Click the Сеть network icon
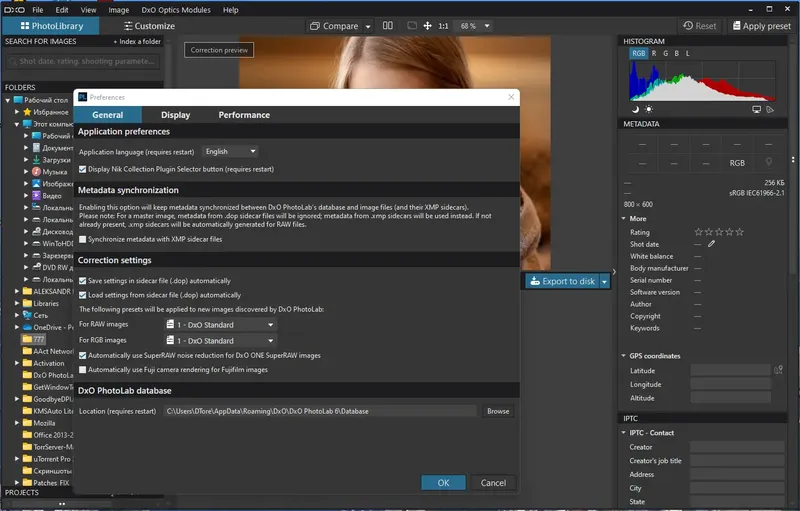Image resolution: width=800 pixels, height=511 pixels. 27,315
